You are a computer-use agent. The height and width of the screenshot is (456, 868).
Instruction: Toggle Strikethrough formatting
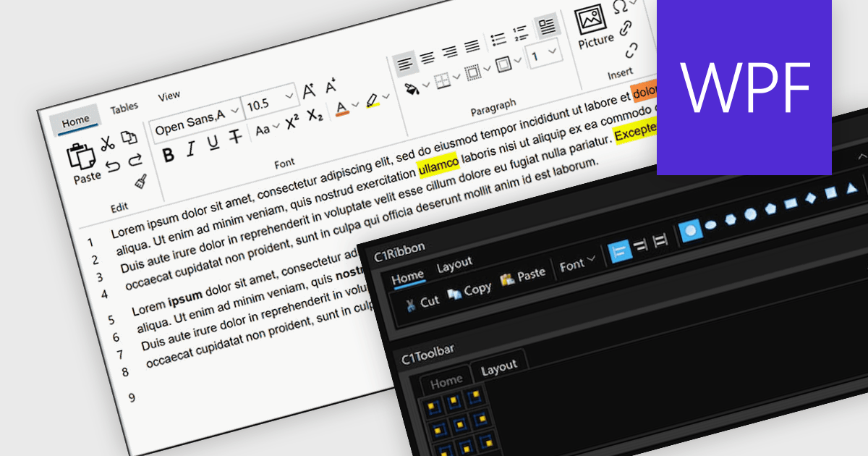pos(236,136)
